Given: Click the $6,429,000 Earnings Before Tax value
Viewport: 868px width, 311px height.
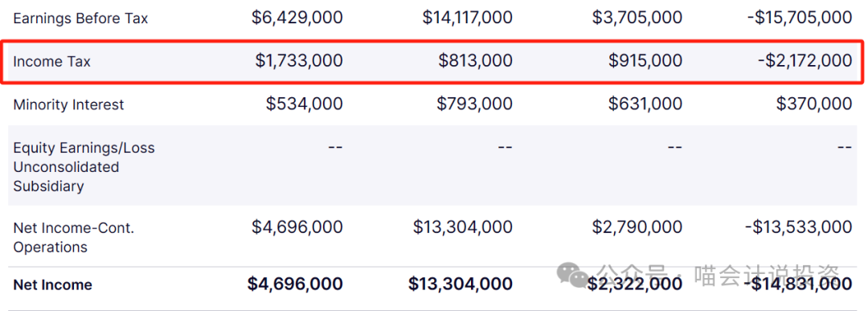Looking at the screenshot, I should pyautogui.click(x=297, y=18).
